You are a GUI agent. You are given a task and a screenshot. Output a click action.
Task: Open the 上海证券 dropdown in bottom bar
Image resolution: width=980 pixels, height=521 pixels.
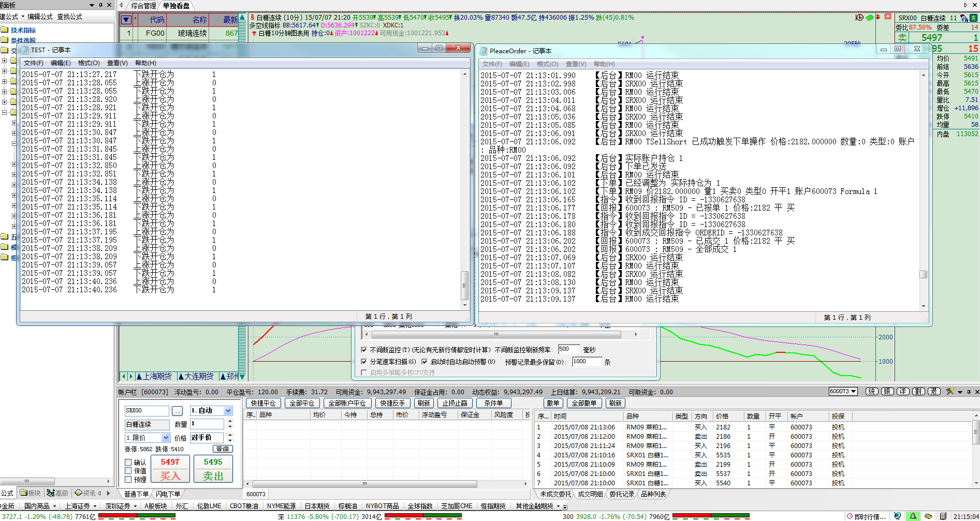click(95, 506)
